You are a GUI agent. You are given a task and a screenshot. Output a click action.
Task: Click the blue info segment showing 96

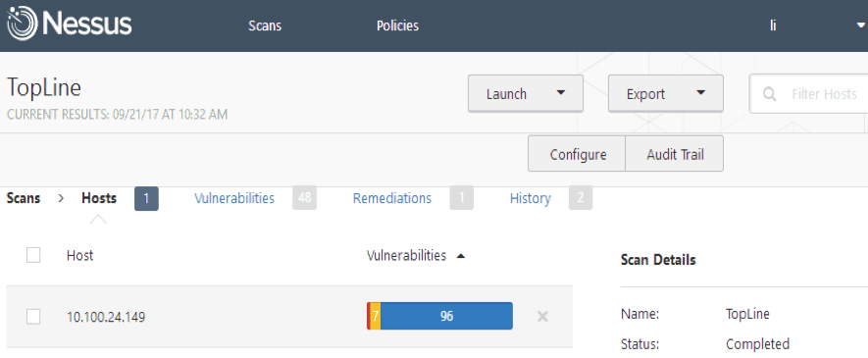click(x=446, y=316)
